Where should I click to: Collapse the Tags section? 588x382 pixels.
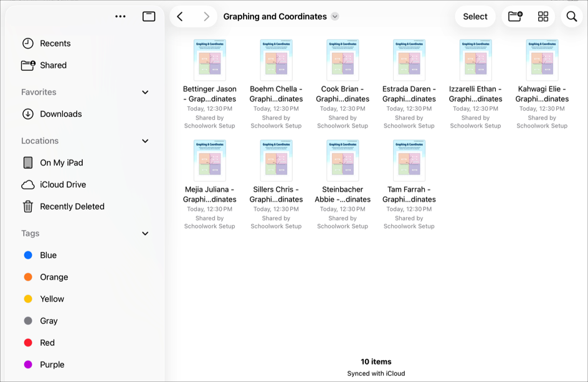tap(145, 233)
